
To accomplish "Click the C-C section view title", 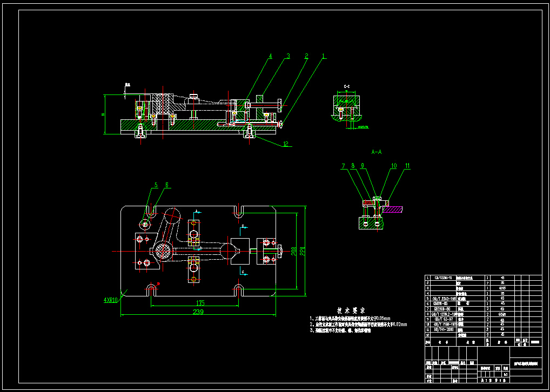I will (346, 86).
